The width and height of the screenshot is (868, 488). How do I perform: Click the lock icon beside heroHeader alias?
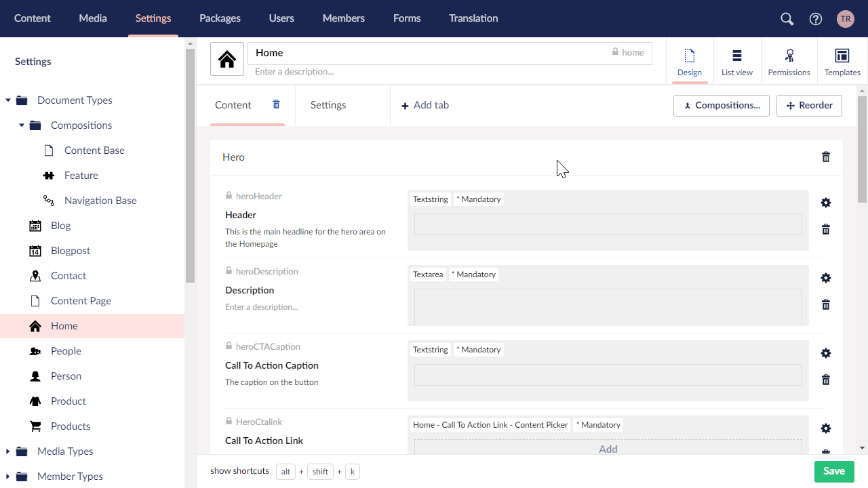(x=229, y=195)
